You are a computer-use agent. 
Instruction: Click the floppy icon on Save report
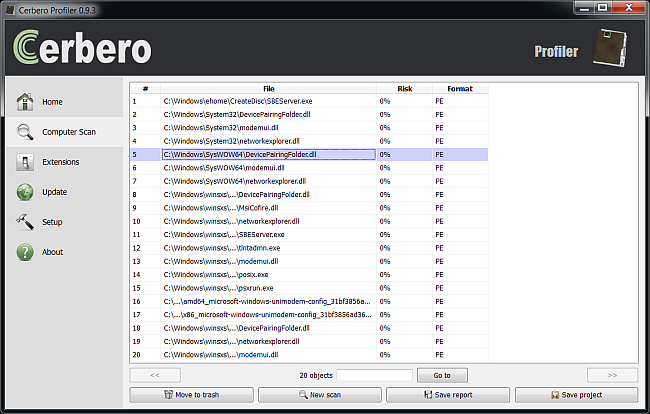click(428, 395)
